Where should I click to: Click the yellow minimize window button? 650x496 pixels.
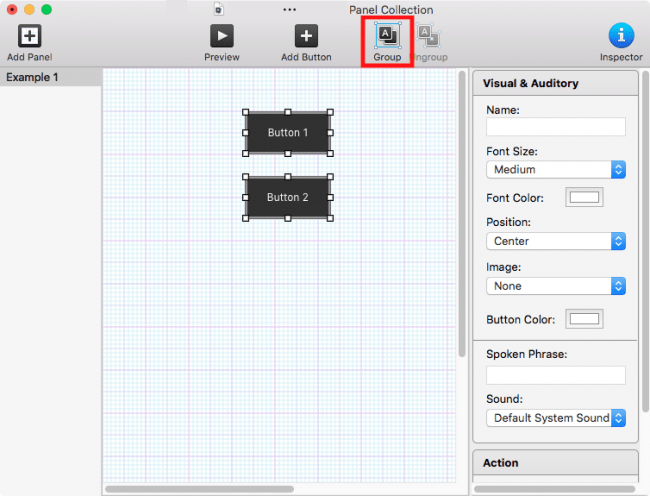tap(29, 9)
